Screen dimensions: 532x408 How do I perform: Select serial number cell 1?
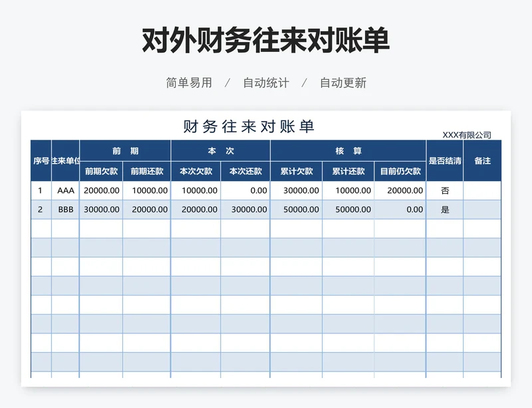[x=41, y=190]
